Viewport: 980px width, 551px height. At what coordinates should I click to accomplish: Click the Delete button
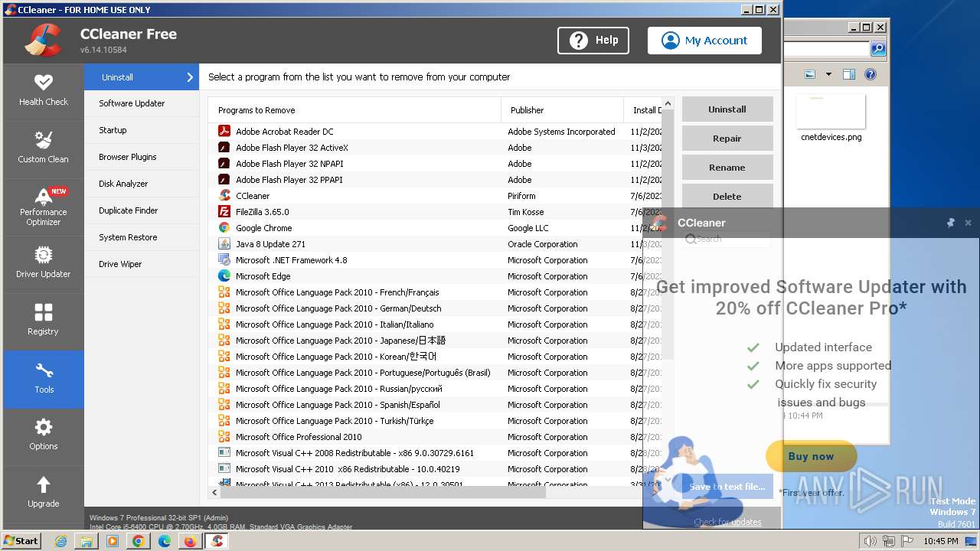(727, 197)
